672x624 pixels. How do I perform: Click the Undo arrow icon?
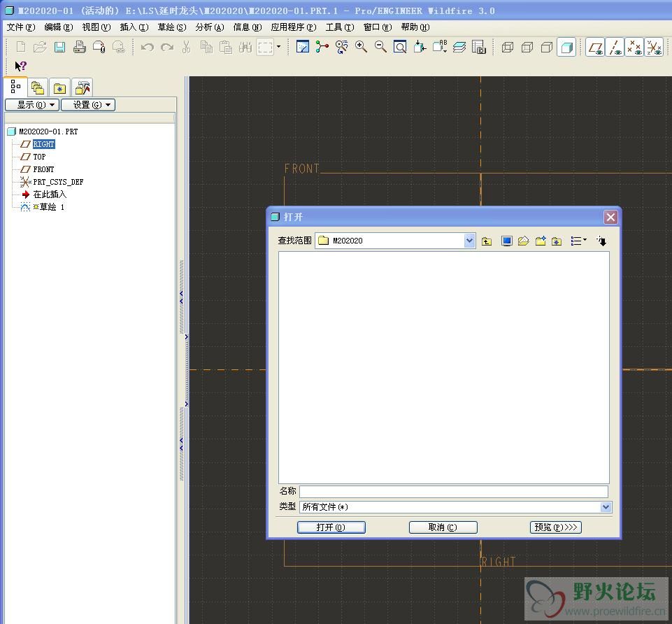147,47
